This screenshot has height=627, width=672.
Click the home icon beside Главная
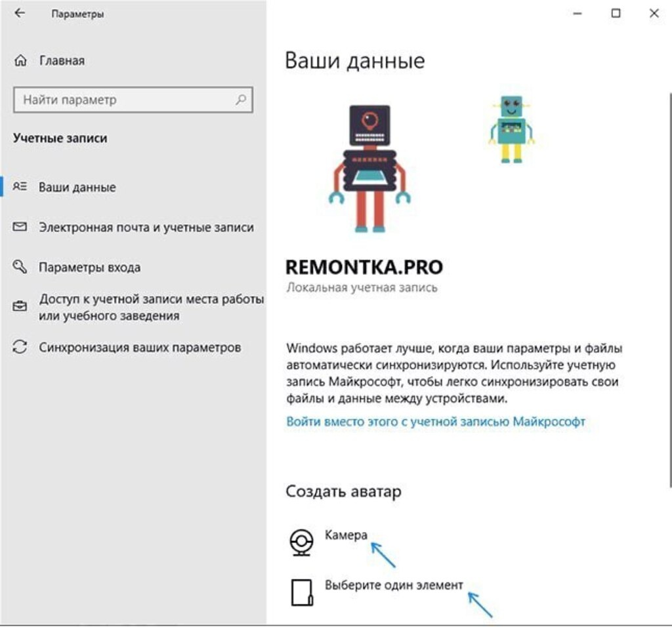20,60
